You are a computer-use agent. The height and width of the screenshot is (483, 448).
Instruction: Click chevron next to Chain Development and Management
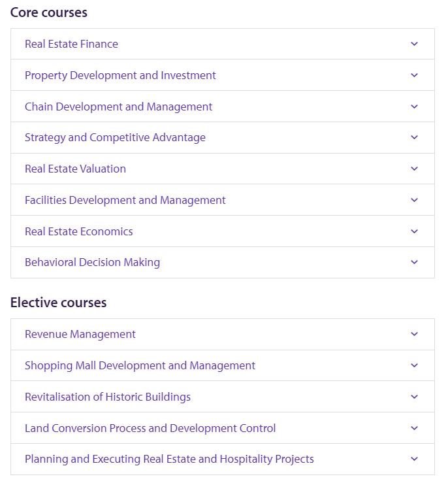click(414, 107)
